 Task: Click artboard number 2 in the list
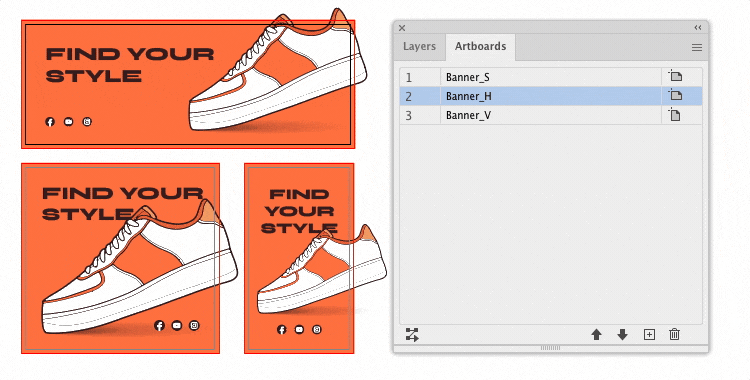408,97
